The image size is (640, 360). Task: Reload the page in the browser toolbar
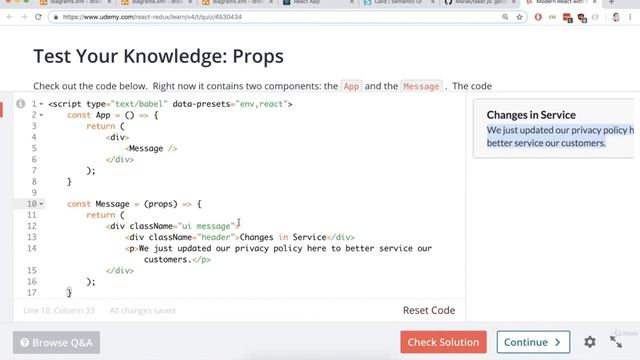click(x=38, y=17)
